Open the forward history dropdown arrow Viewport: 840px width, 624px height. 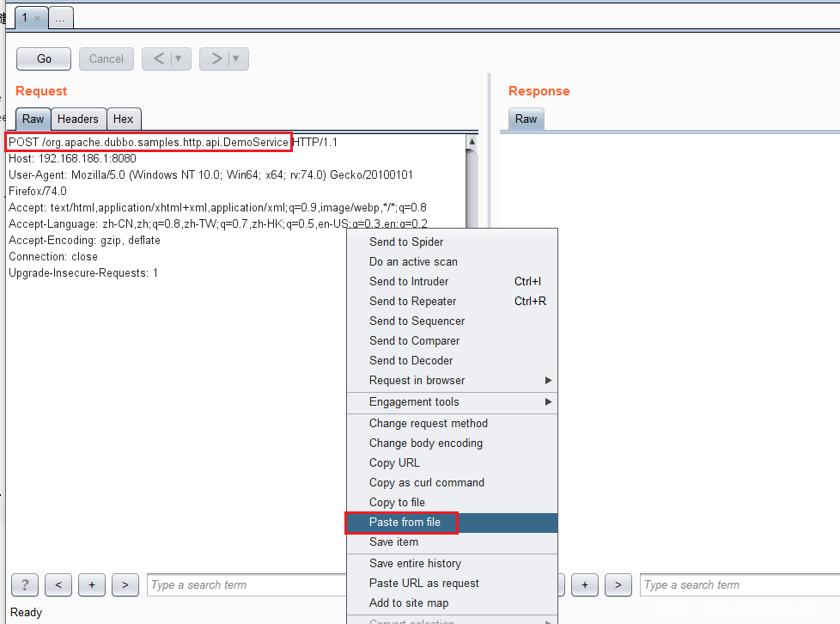coord(236,58)
